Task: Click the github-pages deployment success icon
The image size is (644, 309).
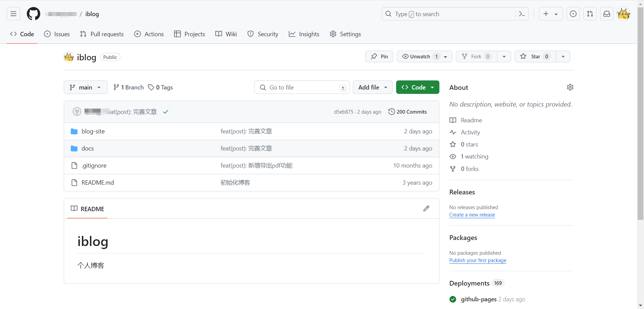Action: coord(453,299)
